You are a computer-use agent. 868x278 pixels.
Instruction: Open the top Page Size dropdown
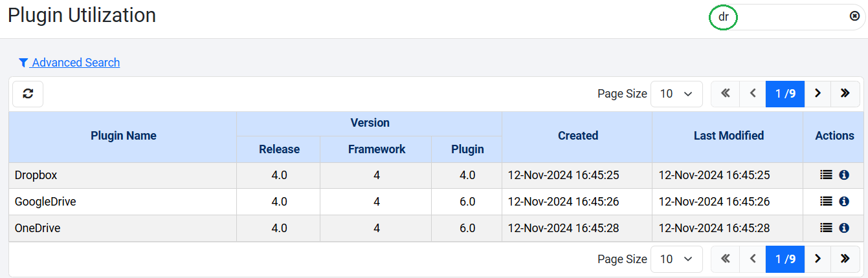click(x=676, y=94)
